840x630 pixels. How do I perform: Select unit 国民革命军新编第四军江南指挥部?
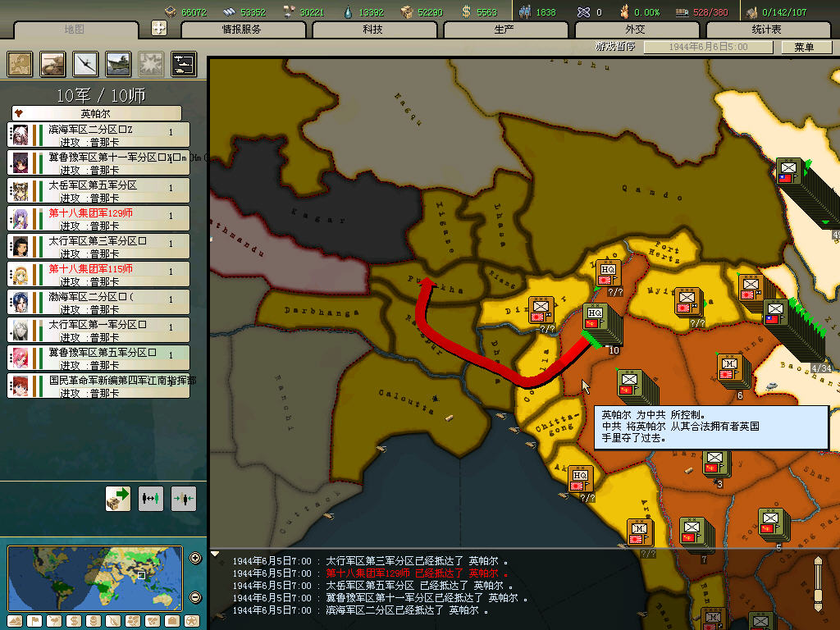click(98, 386)
